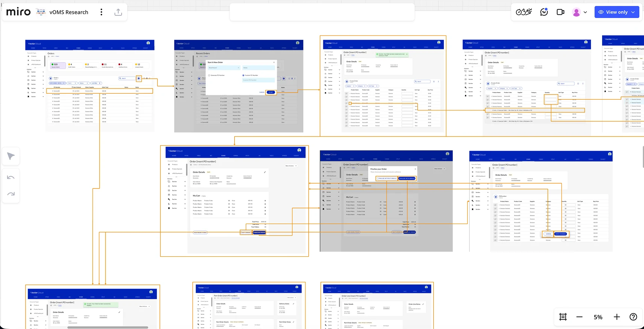Open the vOMS Research board title
Viewport: 644px width, 329px height.
[69, 12]
